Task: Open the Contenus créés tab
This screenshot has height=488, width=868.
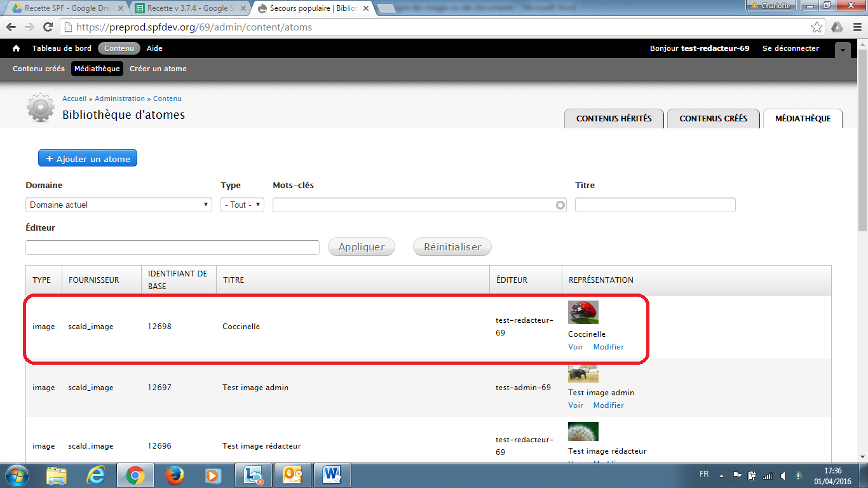Action: coord(713,119)
